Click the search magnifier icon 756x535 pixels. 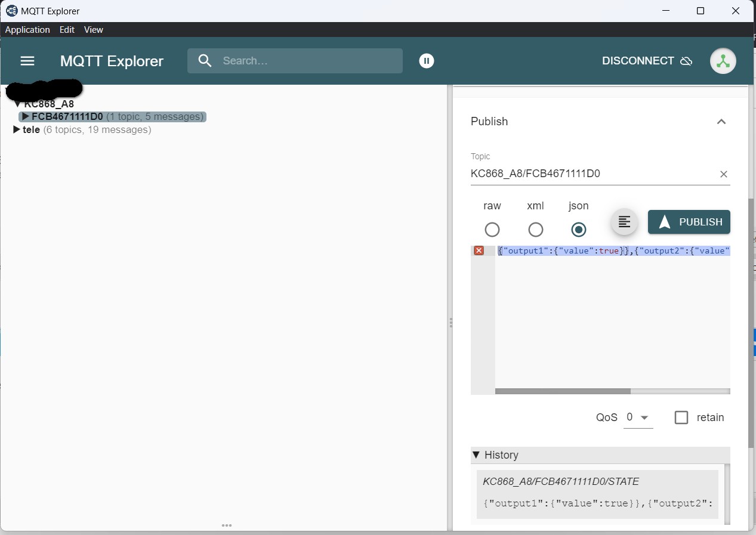pyautogui.click(x=205, y=61)
